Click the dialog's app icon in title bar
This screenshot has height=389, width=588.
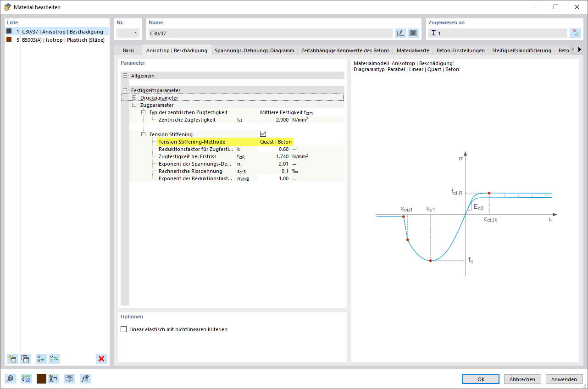coord(7,7)
